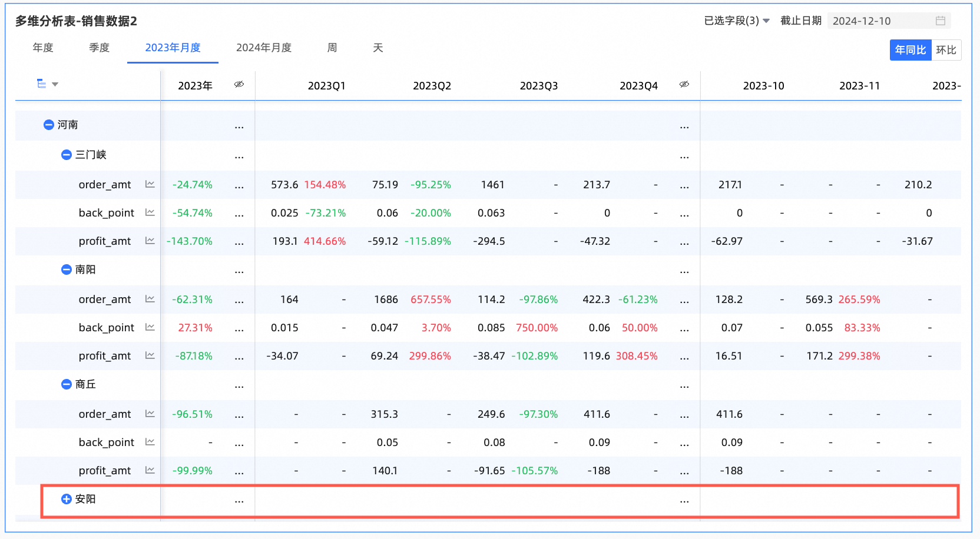
Task: Click trend chart icon for 南阳 back_point
Action: tap(150, 327)
